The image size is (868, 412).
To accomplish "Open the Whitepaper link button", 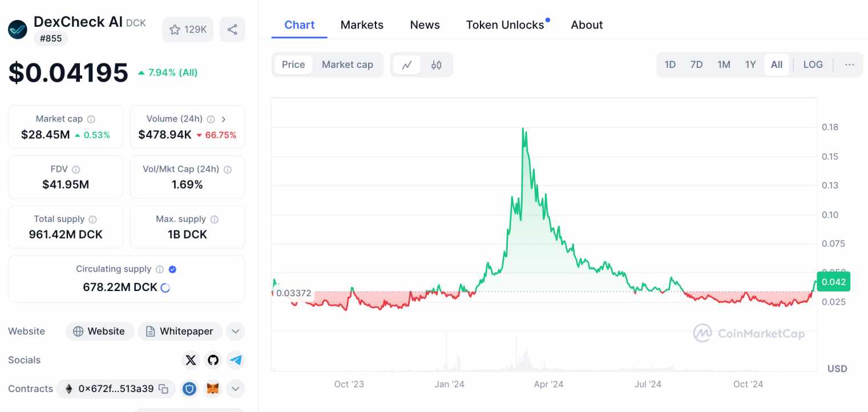I will pyautogui.click(x=180, y=332).
